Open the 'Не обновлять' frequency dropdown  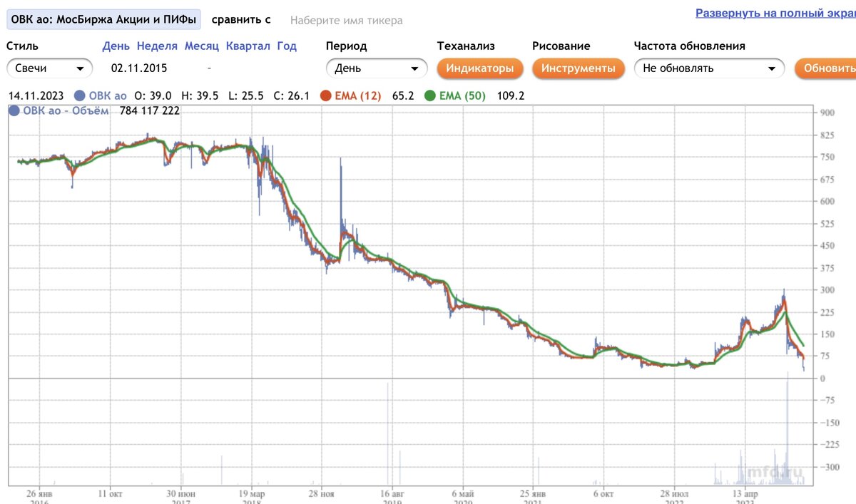tap(709, 68)
